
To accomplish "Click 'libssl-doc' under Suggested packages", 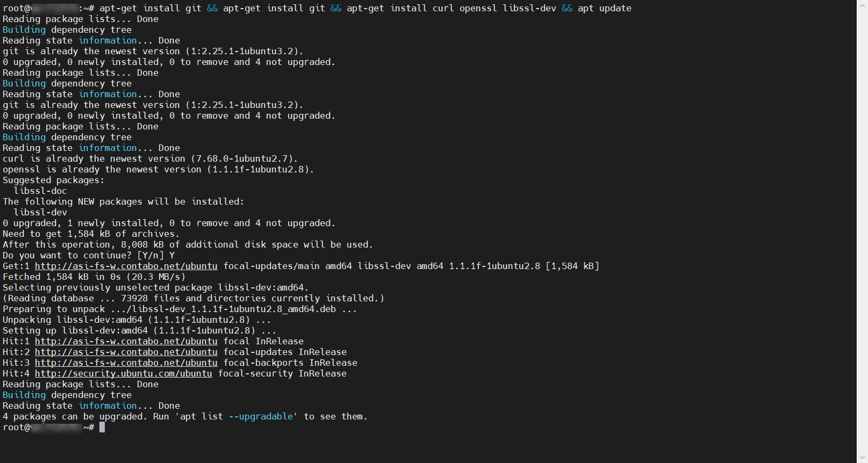I will pyautogui.click(x=40, y=191).
